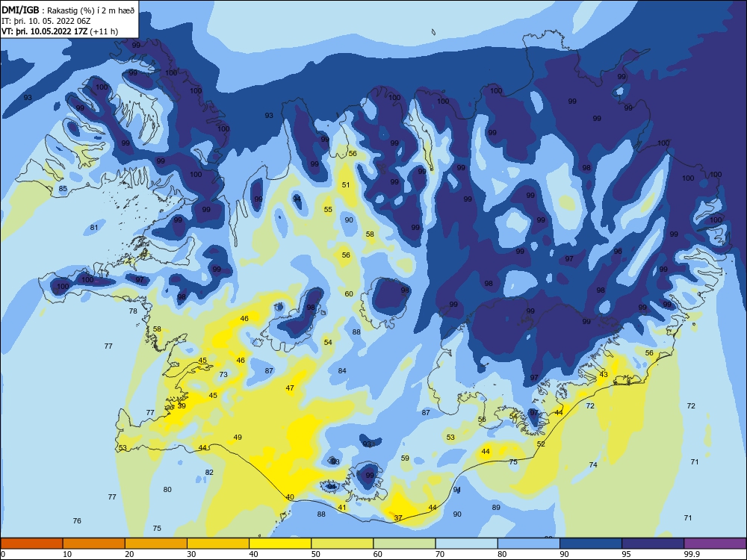Screen dimensions: 747x560
Task: Click the 60–70 light green legend swatch
Action: coord(404,544)
